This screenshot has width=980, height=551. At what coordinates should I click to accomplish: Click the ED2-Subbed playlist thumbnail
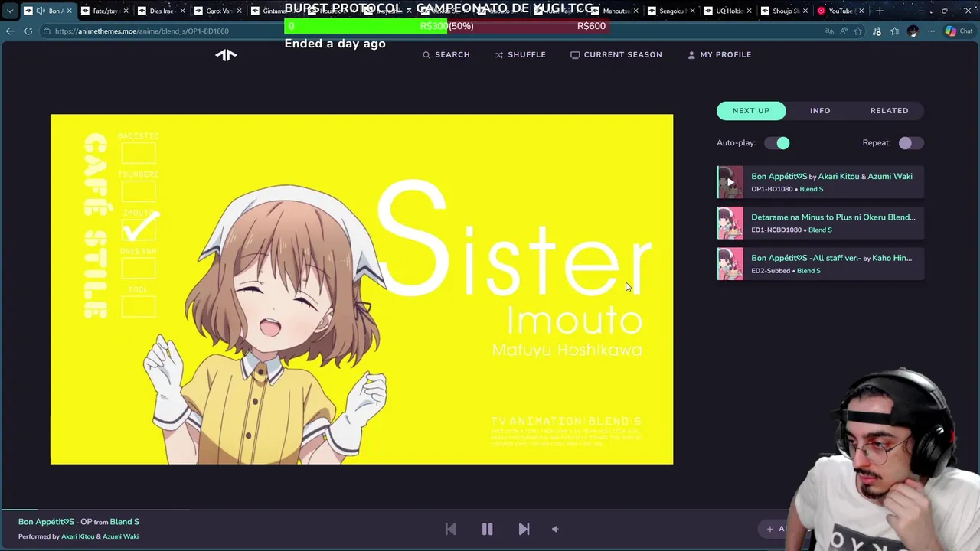[730, 264]
